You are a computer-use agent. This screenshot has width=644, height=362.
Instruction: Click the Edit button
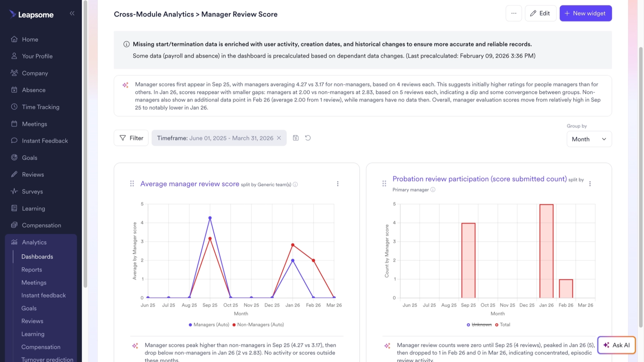[x=541, y=13]
